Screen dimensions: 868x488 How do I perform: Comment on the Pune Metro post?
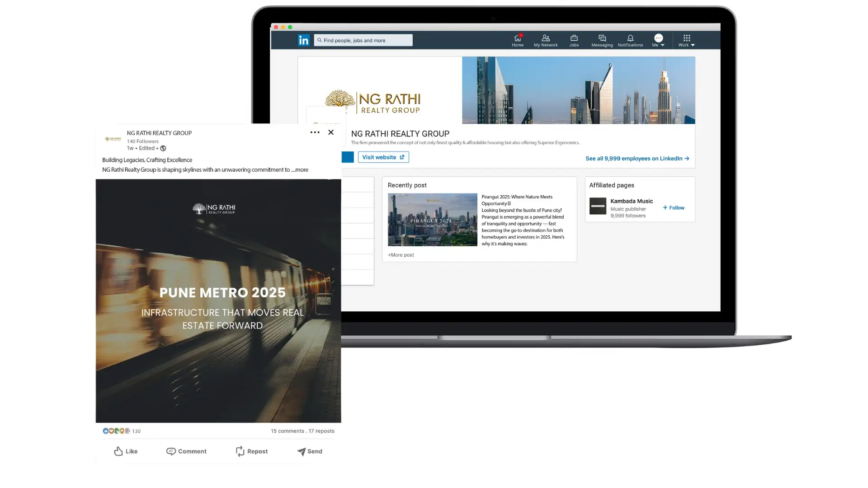point(186,451)
